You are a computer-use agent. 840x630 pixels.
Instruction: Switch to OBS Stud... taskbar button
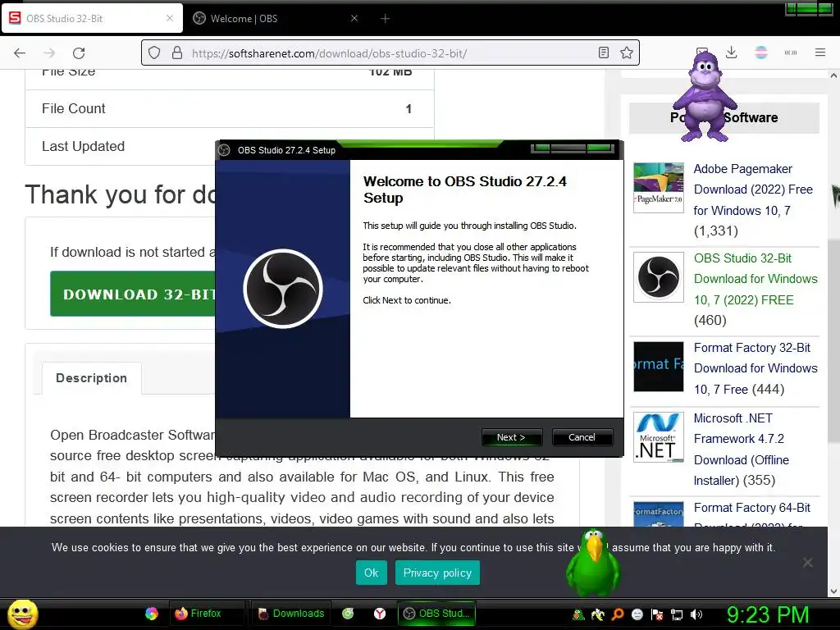coord(436,614)
